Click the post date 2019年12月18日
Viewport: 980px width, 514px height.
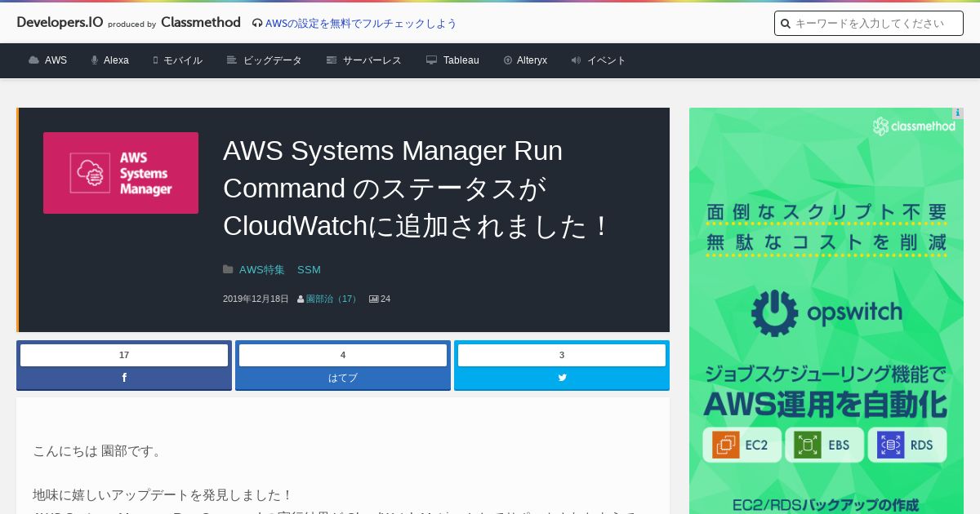pos(256,299)
